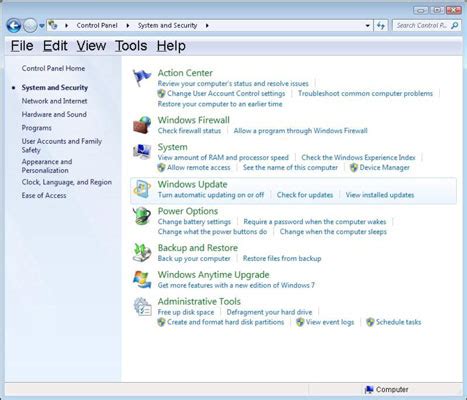Click the Computer icon in status bar
The height and width of the screenshot is (400, 467).
[369, 389]
